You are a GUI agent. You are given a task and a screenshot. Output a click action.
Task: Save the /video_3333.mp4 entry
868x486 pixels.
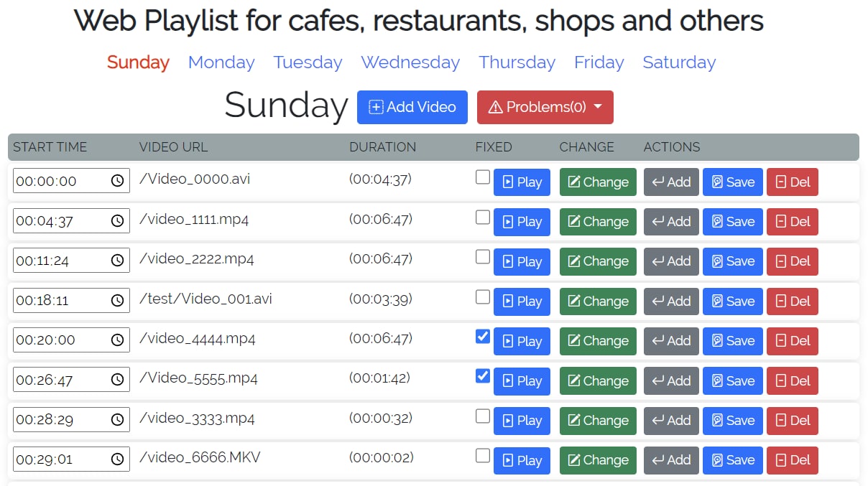pos(733,421)
